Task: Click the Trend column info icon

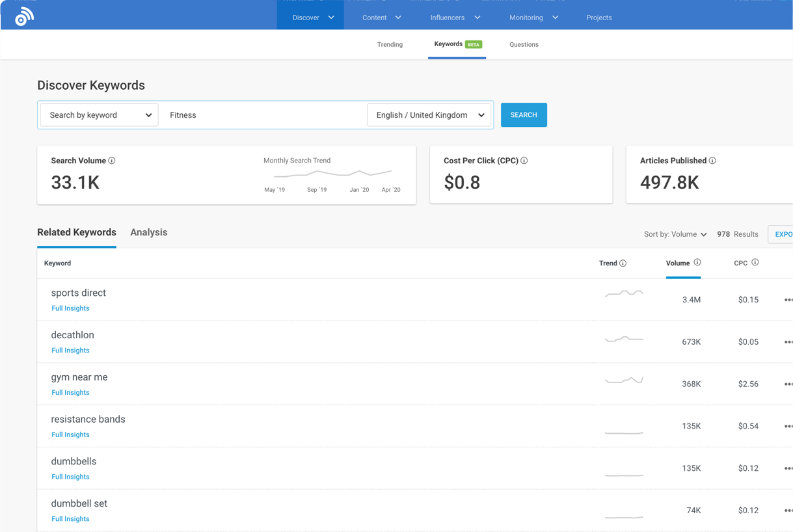Action: point(625,263)
